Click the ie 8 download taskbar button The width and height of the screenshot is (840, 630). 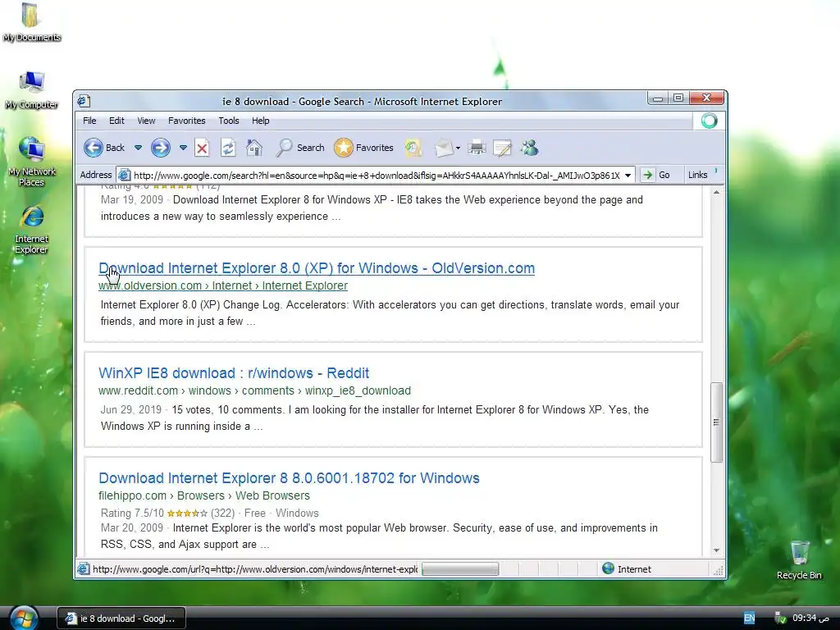tap(121, 619)
